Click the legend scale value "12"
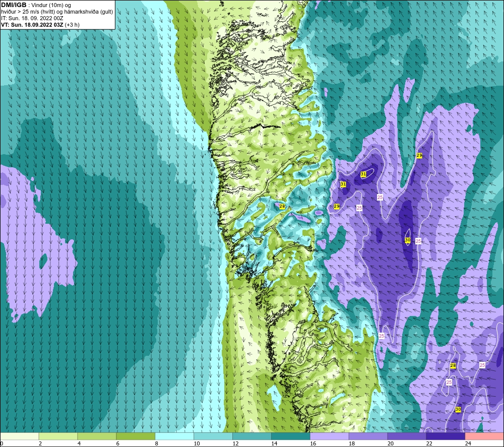This screenshot has width=504, height=447. 235,443
